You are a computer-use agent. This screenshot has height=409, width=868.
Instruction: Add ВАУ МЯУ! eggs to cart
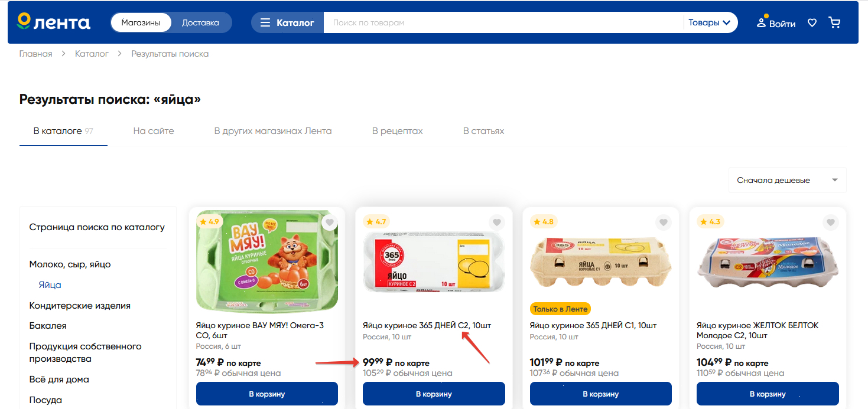[x=267, y=394]
